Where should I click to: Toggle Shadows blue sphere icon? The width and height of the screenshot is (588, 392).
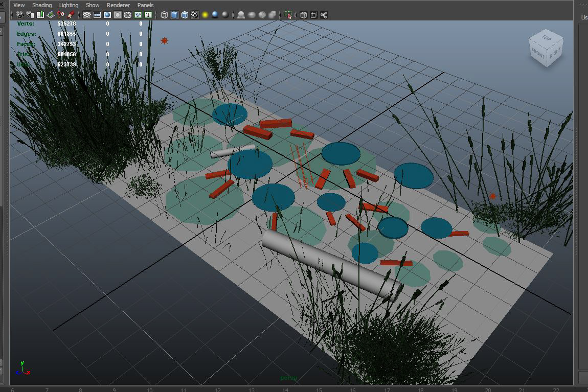[215, 15]
